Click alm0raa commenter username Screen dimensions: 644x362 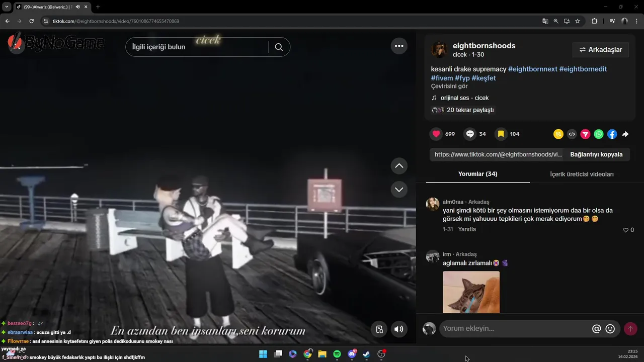pyautogui.click(x=453, y=202)
